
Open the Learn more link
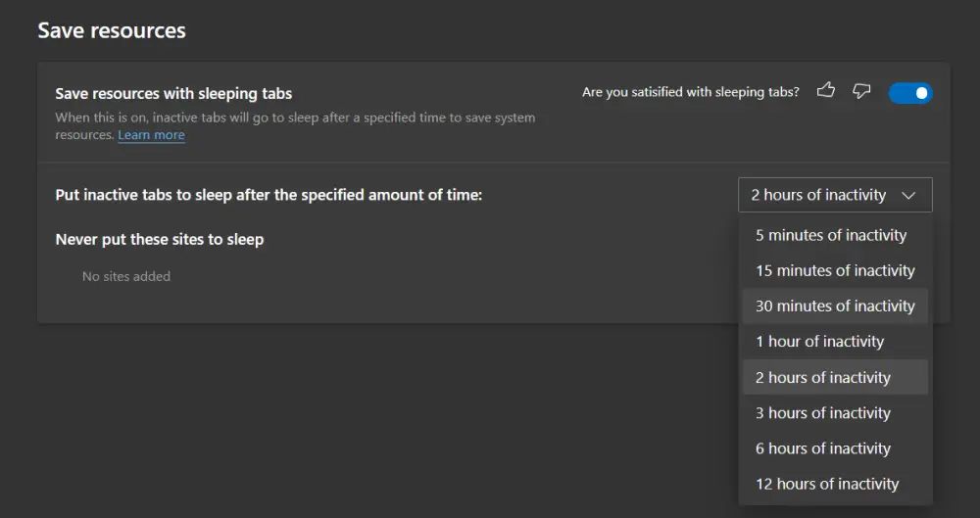coord(151,135)
